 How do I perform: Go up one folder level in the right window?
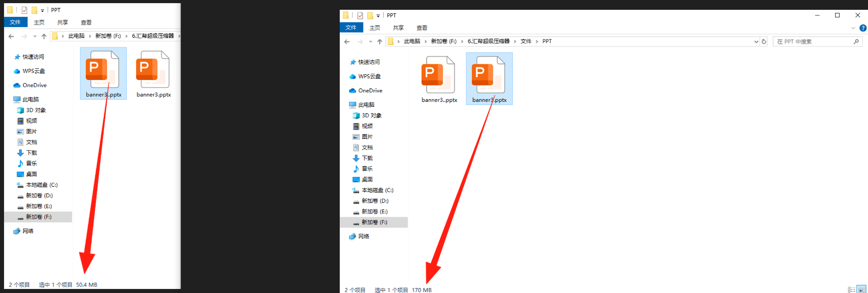click(379, 41)
